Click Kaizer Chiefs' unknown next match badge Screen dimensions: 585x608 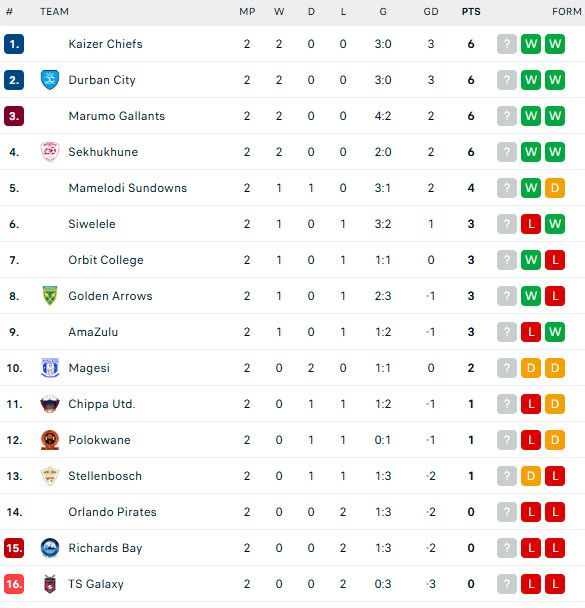507,44
